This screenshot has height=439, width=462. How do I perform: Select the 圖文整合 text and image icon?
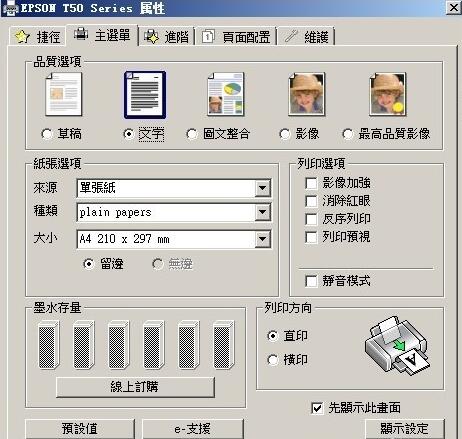point(226,94)
